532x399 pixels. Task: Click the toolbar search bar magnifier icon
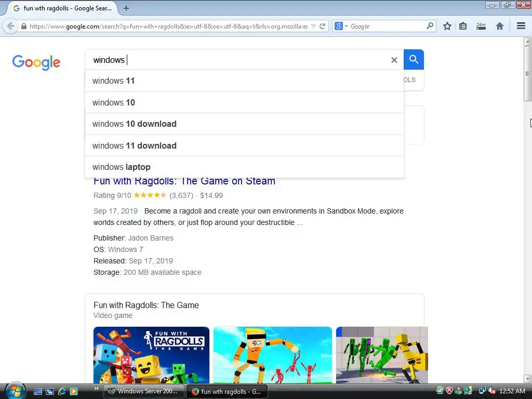point(430,26)
